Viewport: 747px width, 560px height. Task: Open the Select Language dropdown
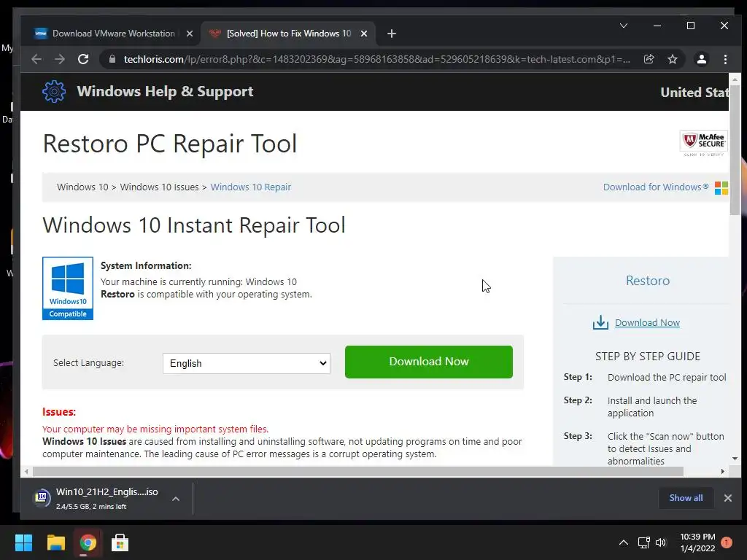[x=247, y=363]
